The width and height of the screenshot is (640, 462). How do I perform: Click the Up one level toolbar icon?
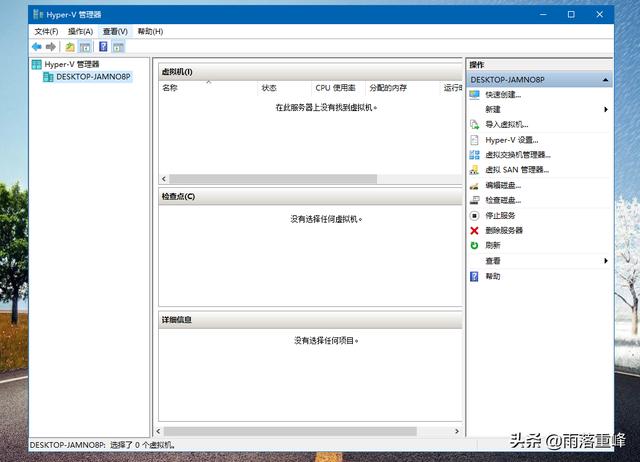[70, 47]
